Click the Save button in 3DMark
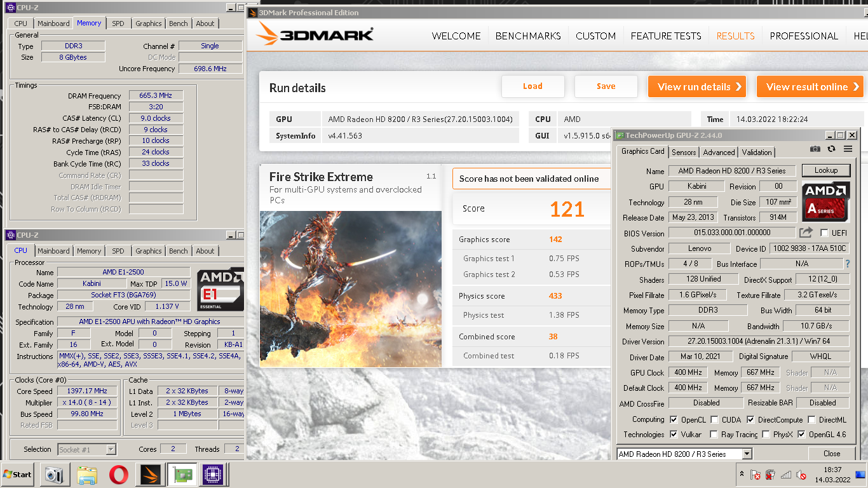The width and height of the screenshot is (868, 488). [606, 86]
